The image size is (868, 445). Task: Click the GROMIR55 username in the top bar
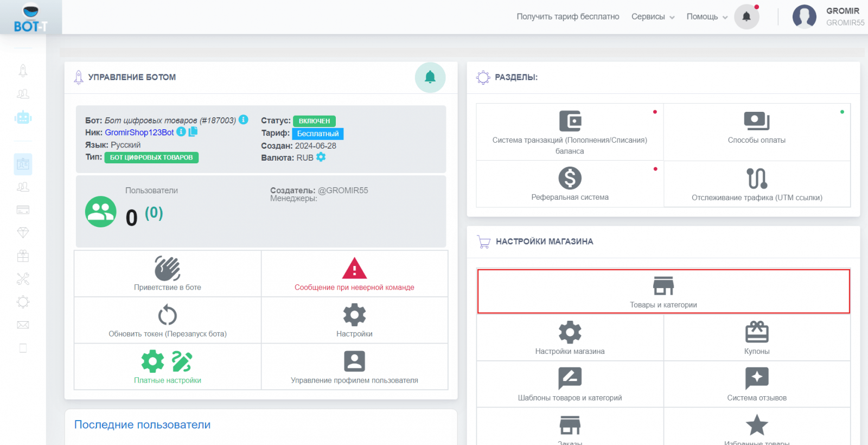(x=845, y=23)
